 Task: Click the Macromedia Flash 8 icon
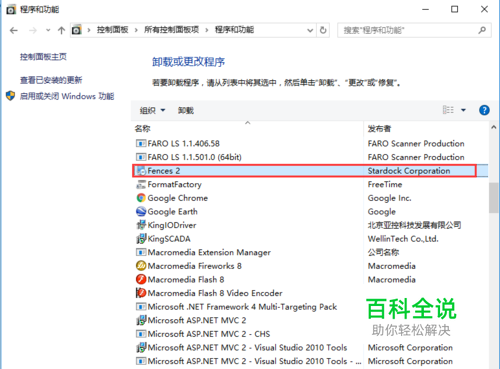pos(141,279)
